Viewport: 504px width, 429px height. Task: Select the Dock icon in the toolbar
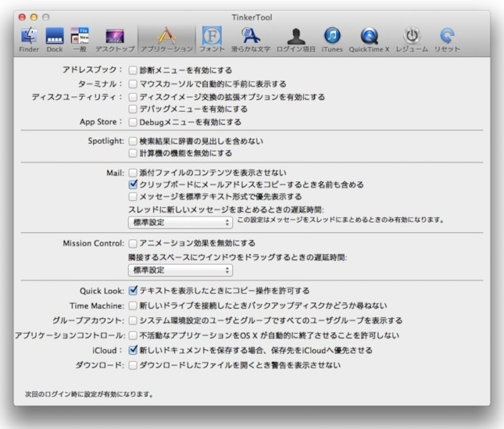55,39
